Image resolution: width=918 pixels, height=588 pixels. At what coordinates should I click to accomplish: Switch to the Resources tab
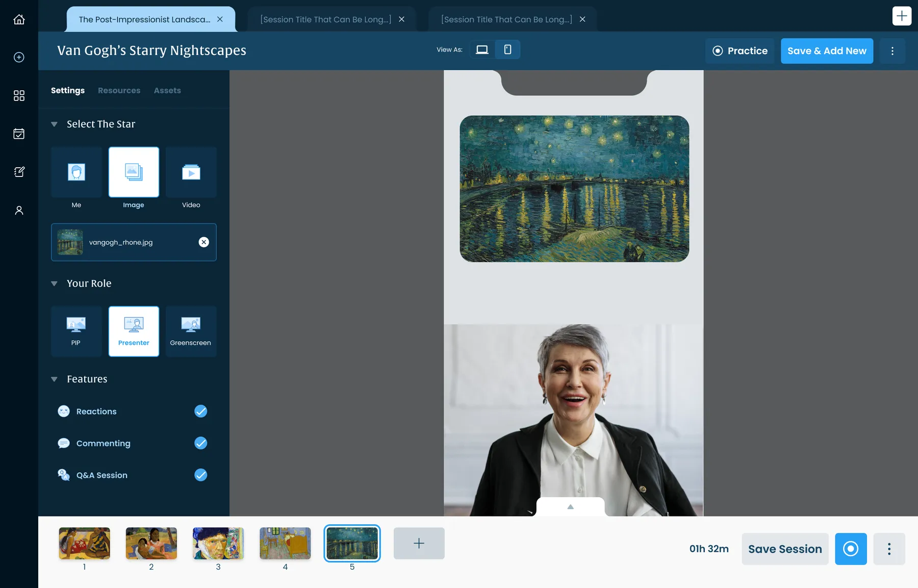coord(119,90)
